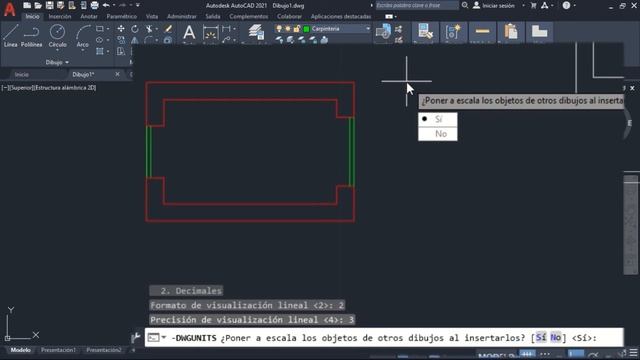Open ribbon display mode dropdown
The height and width of the screenshot is (360, 640).
point(396,17)
